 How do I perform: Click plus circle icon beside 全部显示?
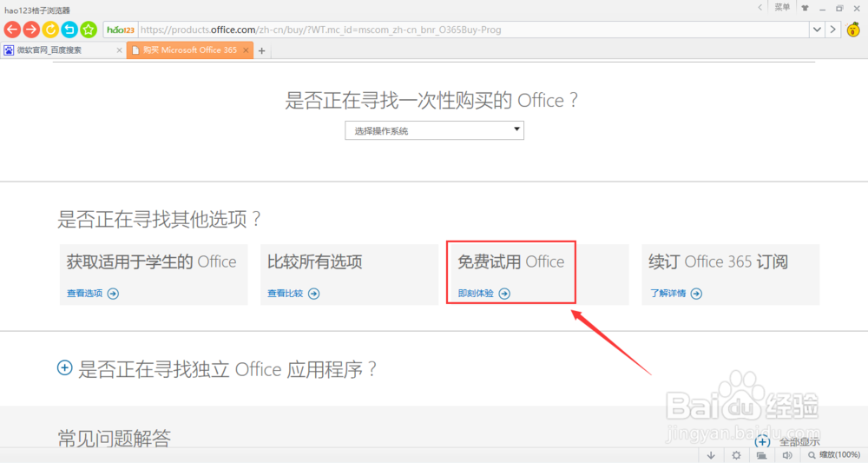(763, 441)
